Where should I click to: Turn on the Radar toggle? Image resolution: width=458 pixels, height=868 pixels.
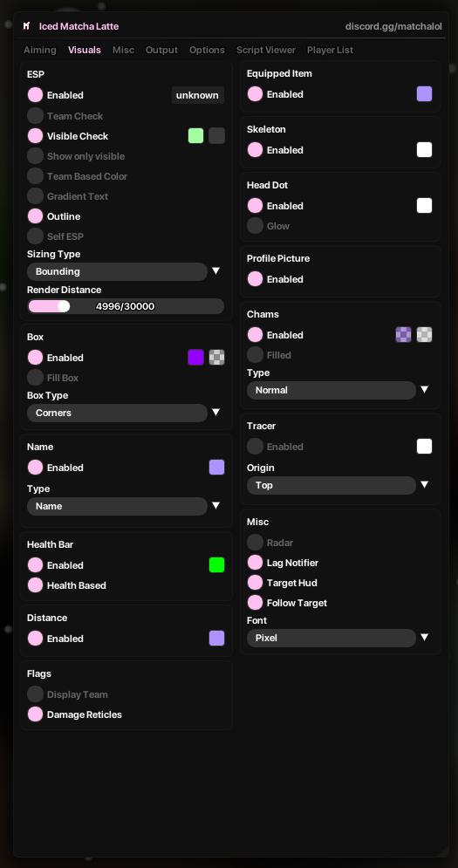point(255,543)
